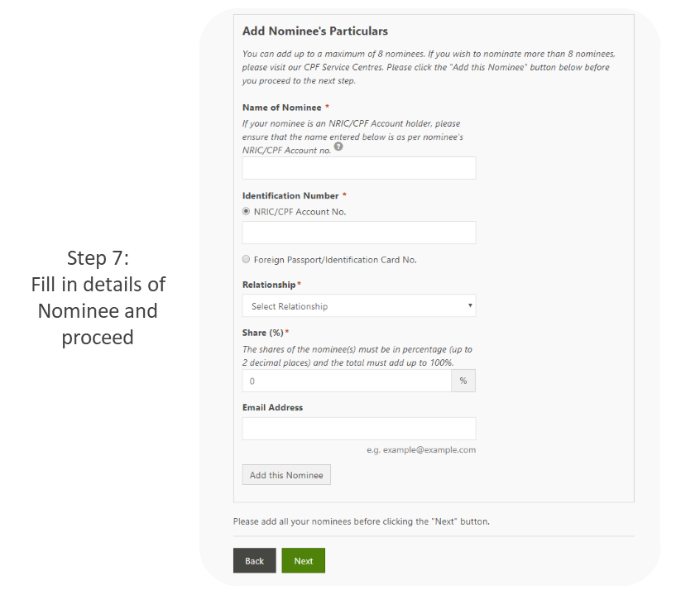The image size is (700, 595).
Task: Click the Add Nominee's Particulars heading
Action: 315,31
